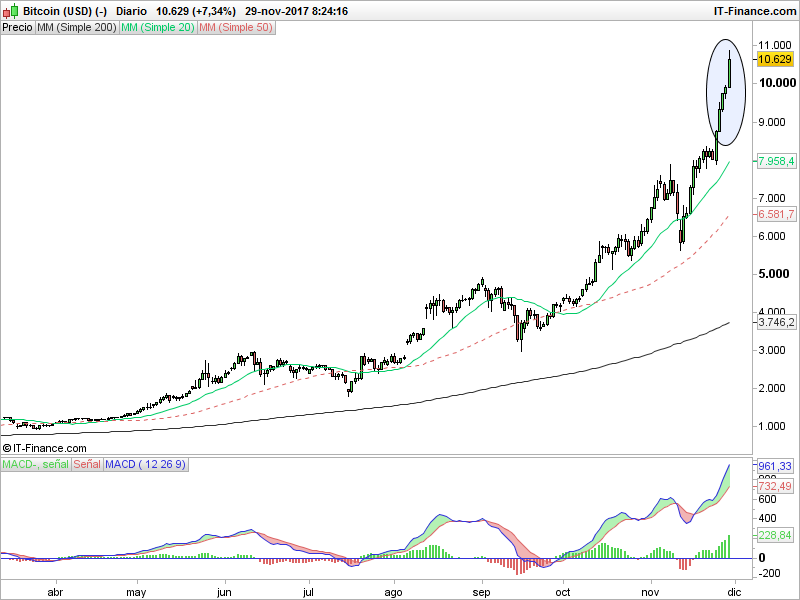The image size is (800, 600).
Task: Click the ago month marker
Action: (x=393, y=592)
